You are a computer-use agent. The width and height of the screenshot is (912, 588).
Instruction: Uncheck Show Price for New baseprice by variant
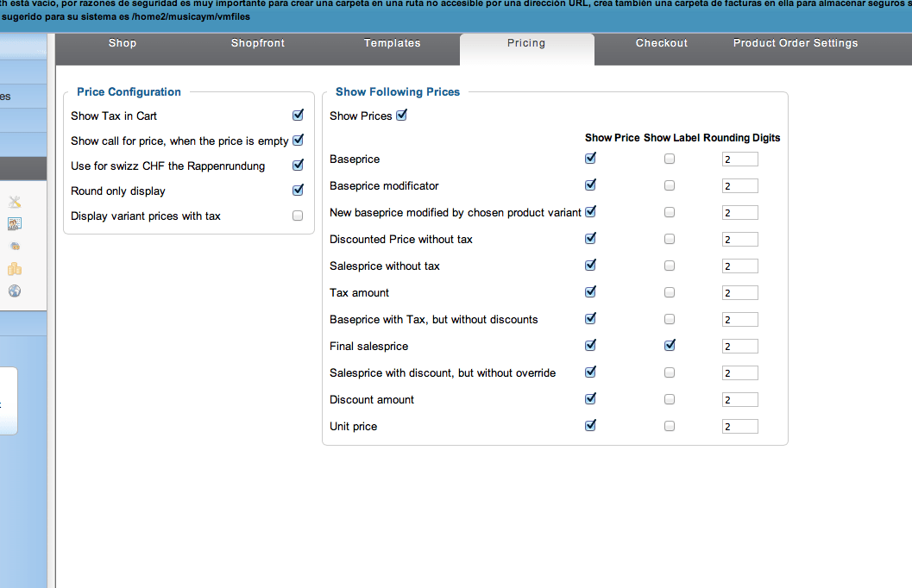pos(590,211)
